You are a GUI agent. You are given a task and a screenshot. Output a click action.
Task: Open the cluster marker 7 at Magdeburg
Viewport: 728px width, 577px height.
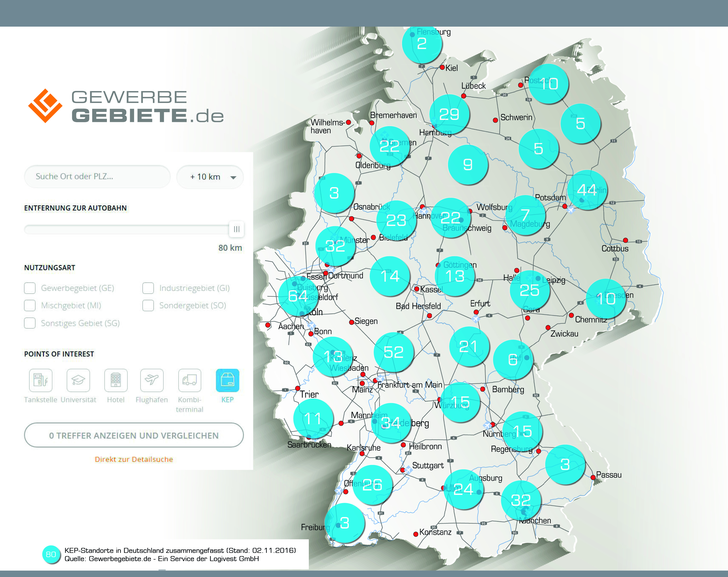526,215
